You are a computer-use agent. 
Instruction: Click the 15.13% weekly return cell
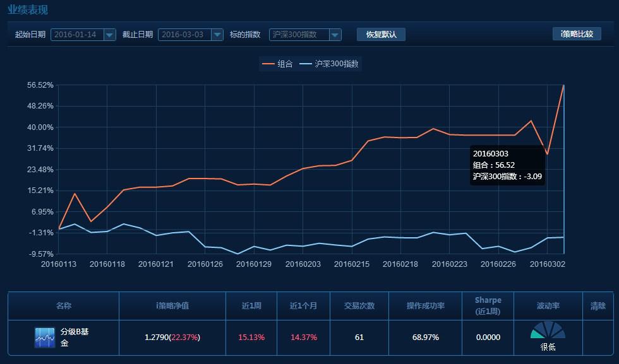(x=251, y=338)
